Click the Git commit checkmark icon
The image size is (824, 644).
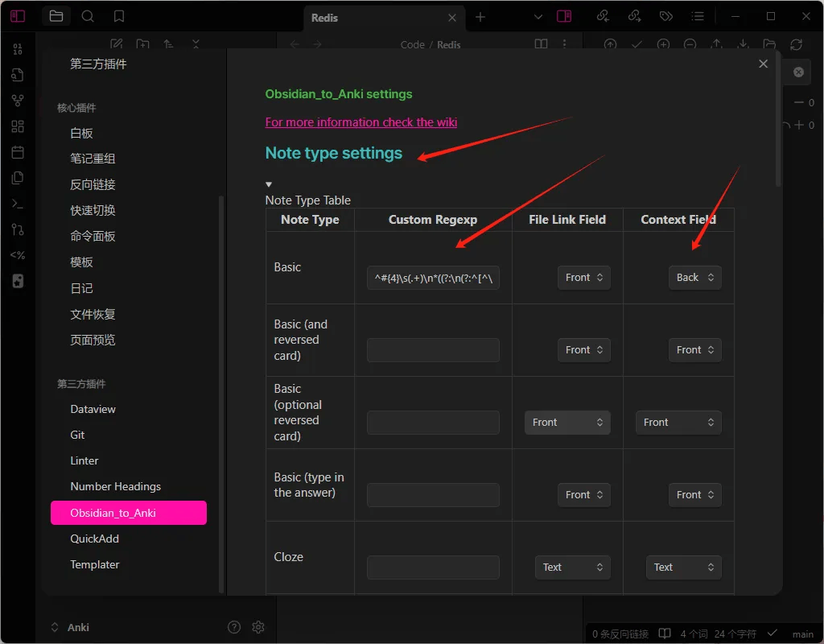coord(637,45)
